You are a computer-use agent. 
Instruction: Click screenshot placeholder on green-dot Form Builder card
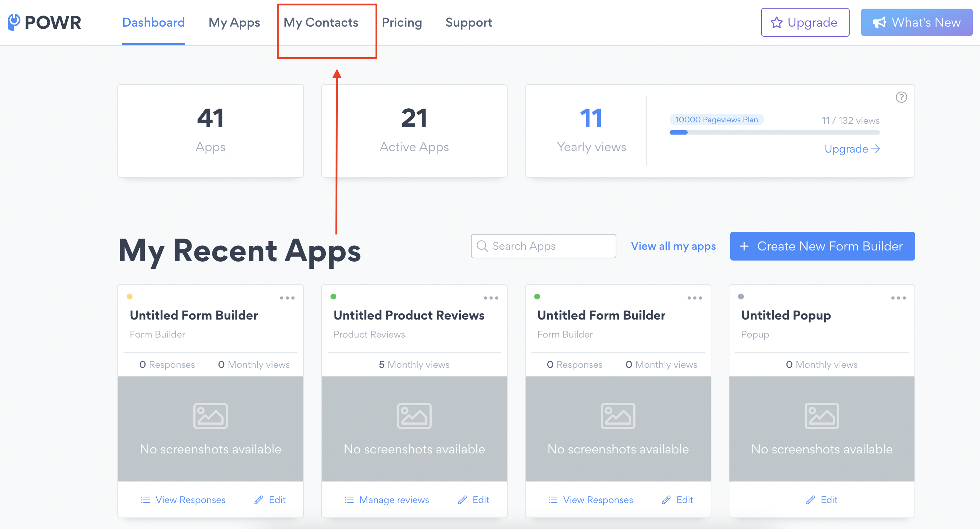pos(618,429)
